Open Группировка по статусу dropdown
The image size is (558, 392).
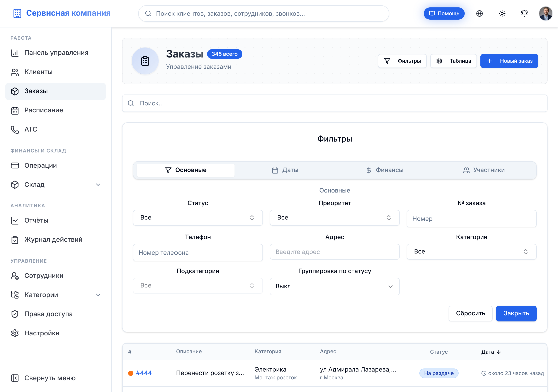pyautogui.click(x=334, y=287)
